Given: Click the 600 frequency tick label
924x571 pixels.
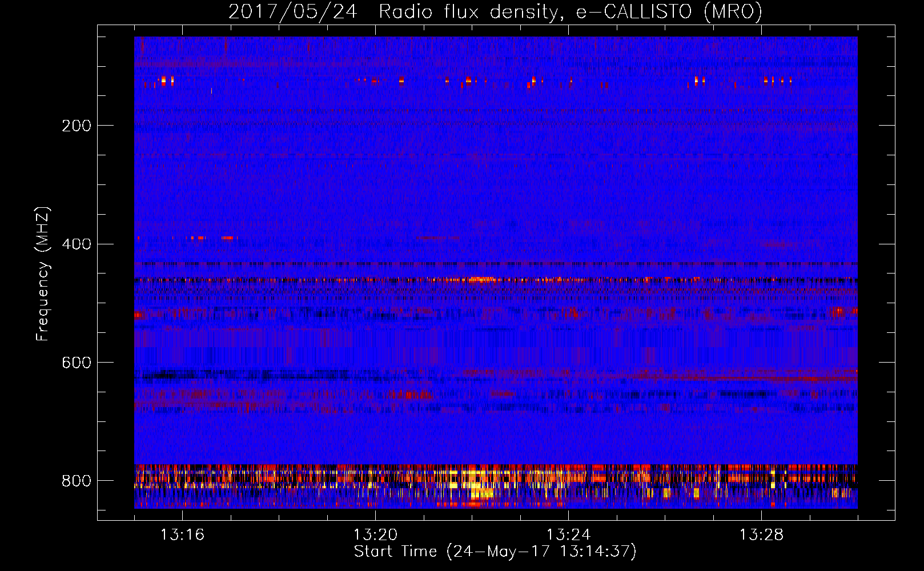Looking at the screenshot, I should coord(77,363).
